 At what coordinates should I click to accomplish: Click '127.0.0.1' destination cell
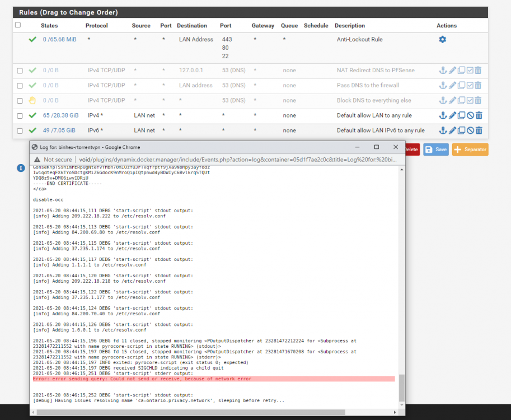pyautogui.click(x=191, y=70)
